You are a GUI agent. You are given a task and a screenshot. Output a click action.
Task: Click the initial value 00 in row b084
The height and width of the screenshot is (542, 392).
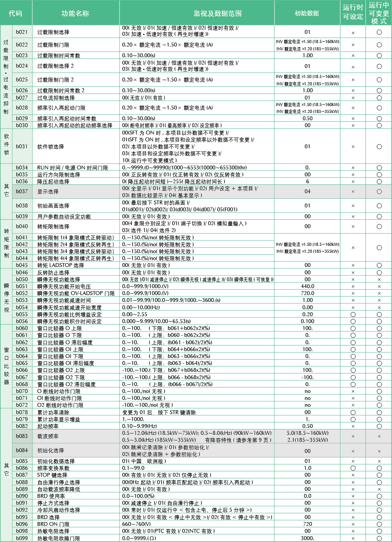coord(307,451)
